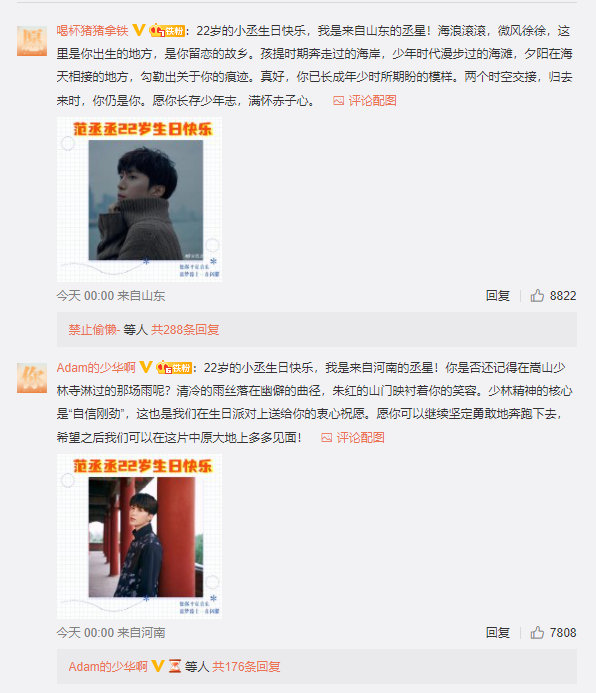Open avatar of user Adam的少华啊
This screenshot has width=596, height=693.
32,378
